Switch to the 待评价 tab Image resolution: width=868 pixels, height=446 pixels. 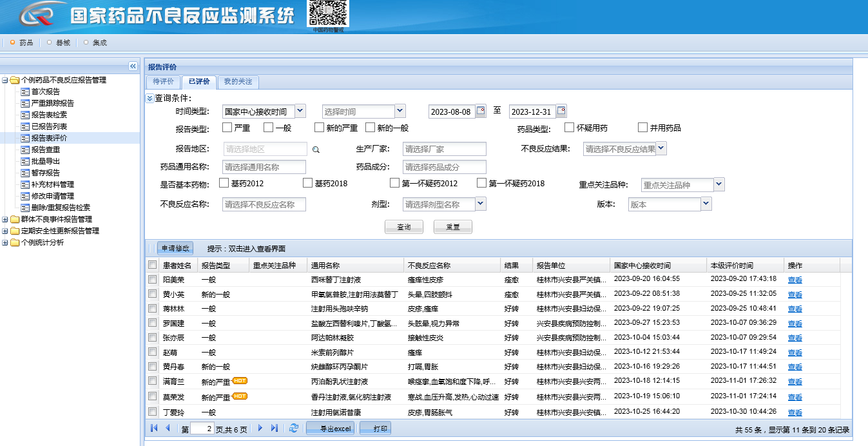pyautogui.click(x=163, y=82)
